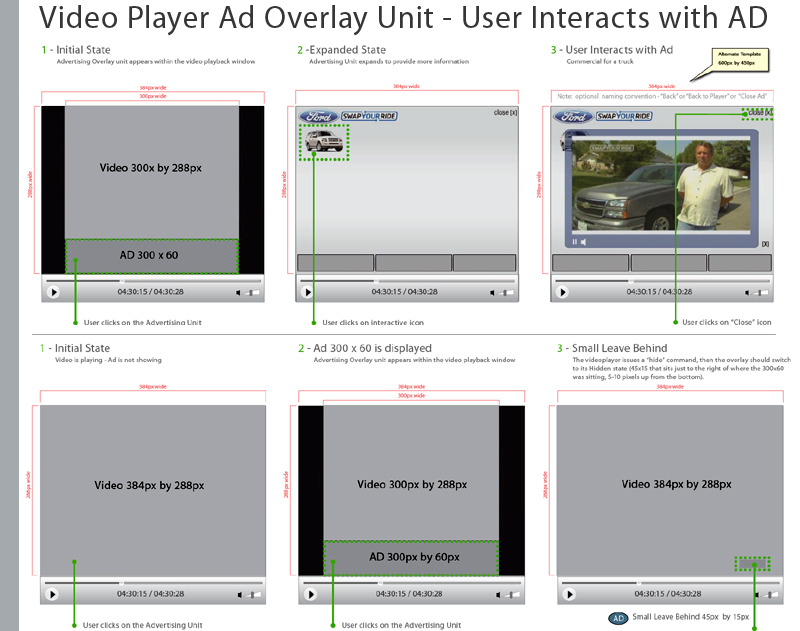The height and width of the screenshot is (631, 800).
Task: Toggle mute speaker in top-left Initial State player
Action: pyautogui.click(x=240, y=292)
